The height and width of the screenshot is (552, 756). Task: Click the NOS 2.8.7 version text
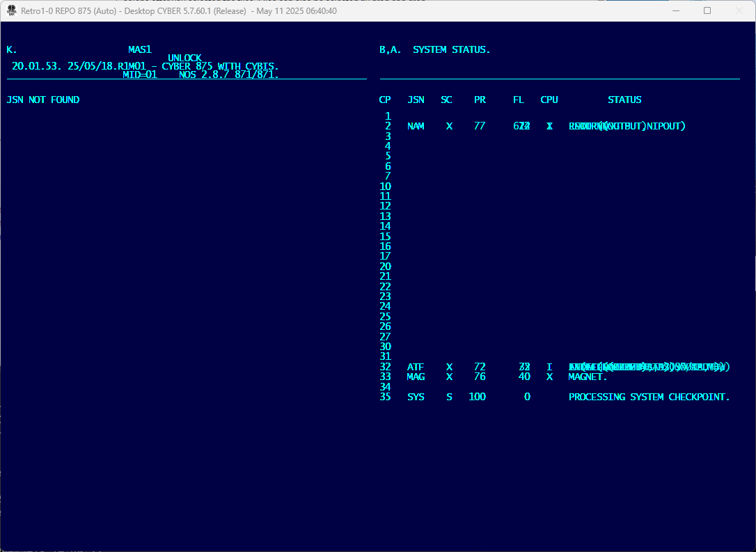[207, 74]
